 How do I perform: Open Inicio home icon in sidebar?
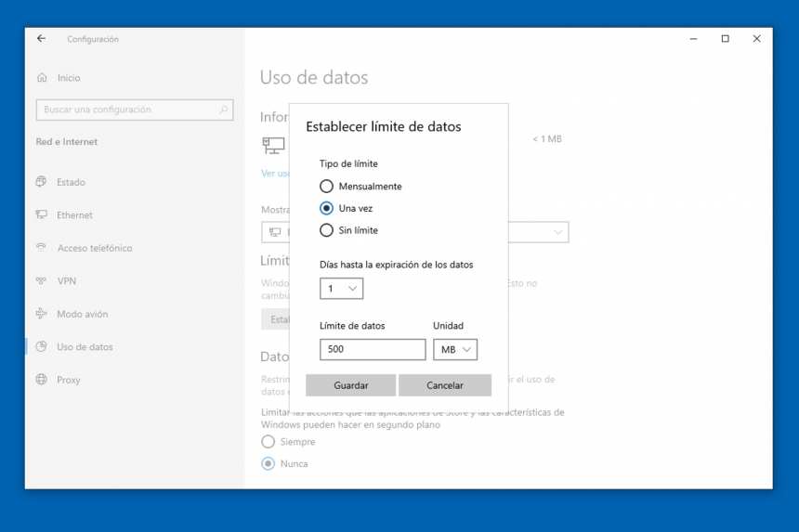coord(42,78)
